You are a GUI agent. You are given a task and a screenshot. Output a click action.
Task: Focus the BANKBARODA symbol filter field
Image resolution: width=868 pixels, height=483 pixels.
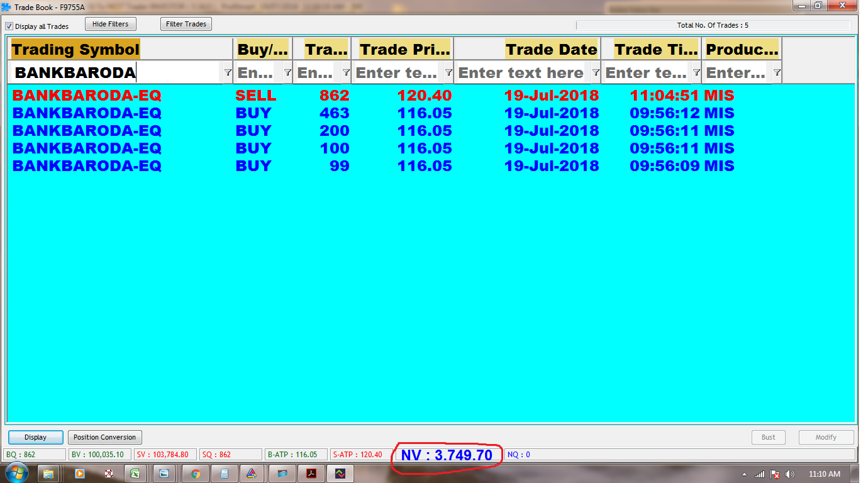(116, 72)
